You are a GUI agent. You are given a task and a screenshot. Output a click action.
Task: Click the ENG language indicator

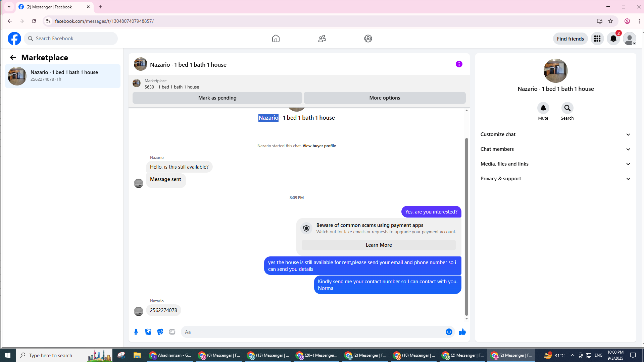(x=598, y=355)
